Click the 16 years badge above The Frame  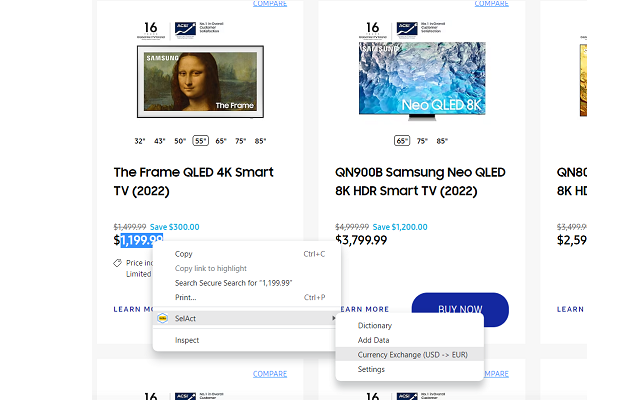tap(151, 30)
